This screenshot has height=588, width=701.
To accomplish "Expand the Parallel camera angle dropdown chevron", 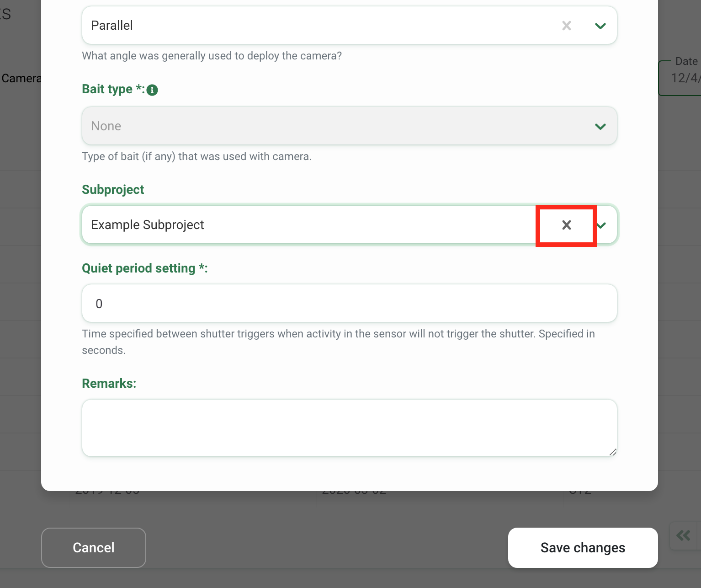I will click(x=600, y=26).
